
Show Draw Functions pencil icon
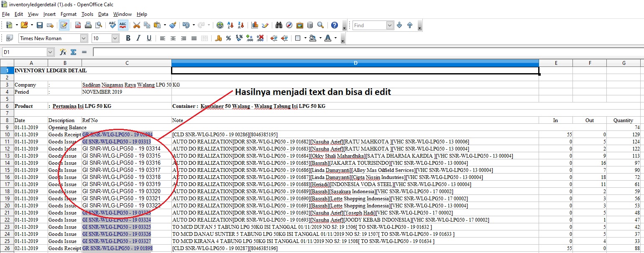coord(265,25)
